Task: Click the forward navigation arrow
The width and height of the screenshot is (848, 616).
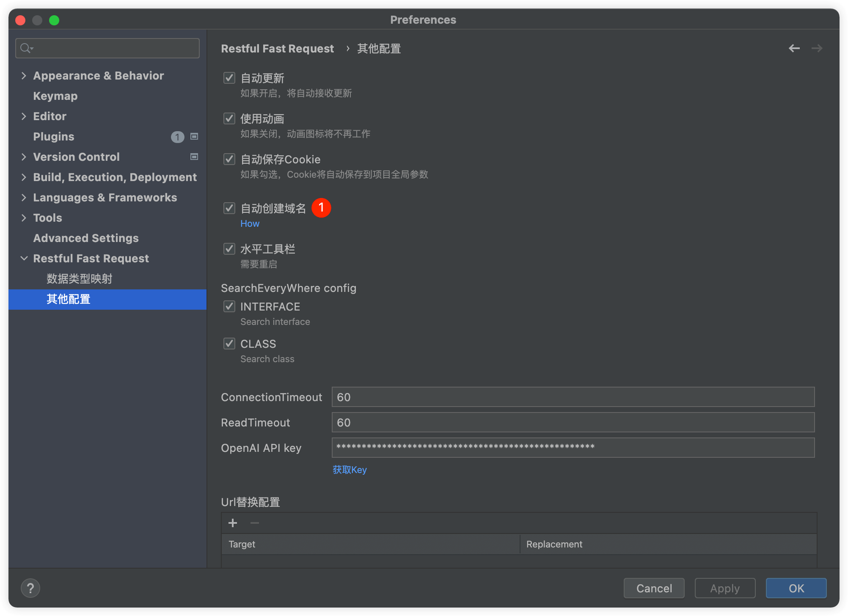Action: (x=817, y=48)
